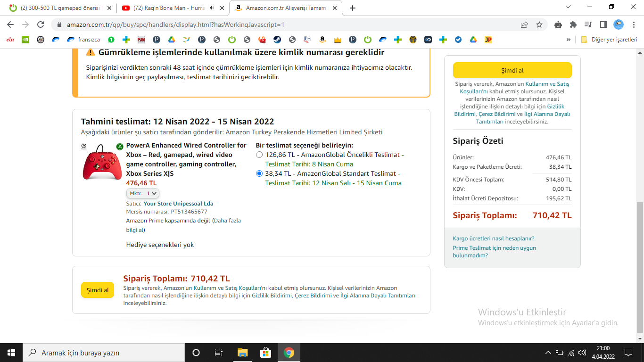Open Task View on the taskbar
This screenshot has width=644, height=362.
219,353
